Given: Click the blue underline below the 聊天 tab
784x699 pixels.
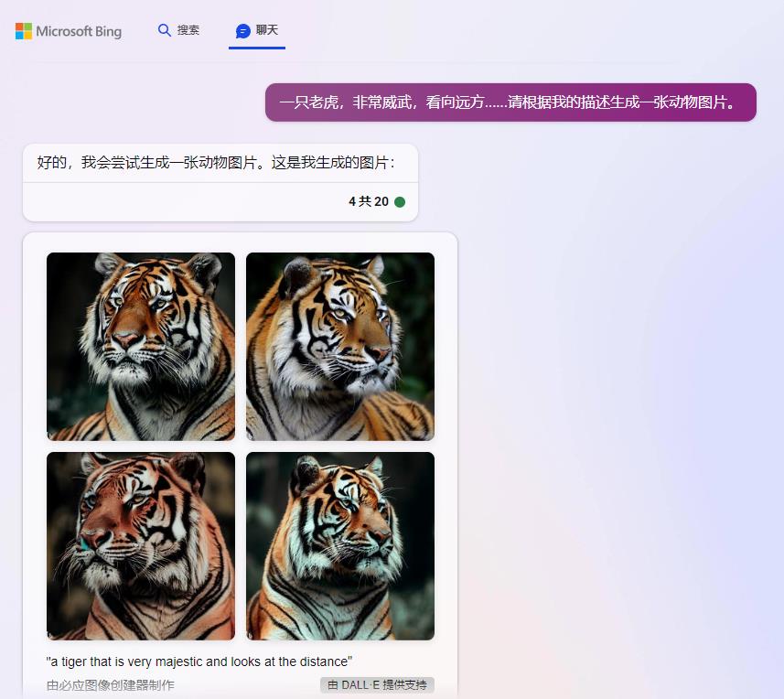Looking at the screenshot, I should (257, 48).
